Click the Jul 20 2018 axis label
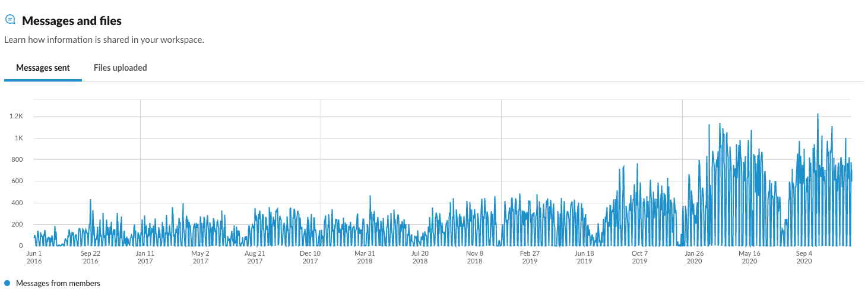The image size is (868, 289). pos(420,257)
